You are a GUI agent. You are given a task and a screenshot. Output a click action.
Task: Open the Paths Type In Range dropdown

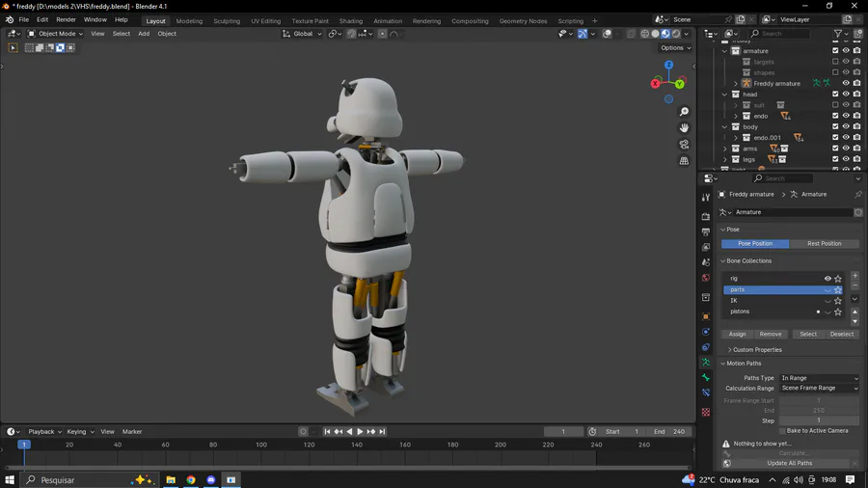point(819,378)
